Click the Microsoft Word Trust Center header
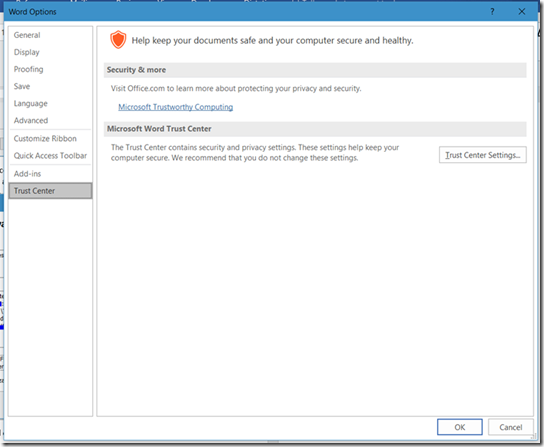544x447 pixels. (315, 129)
